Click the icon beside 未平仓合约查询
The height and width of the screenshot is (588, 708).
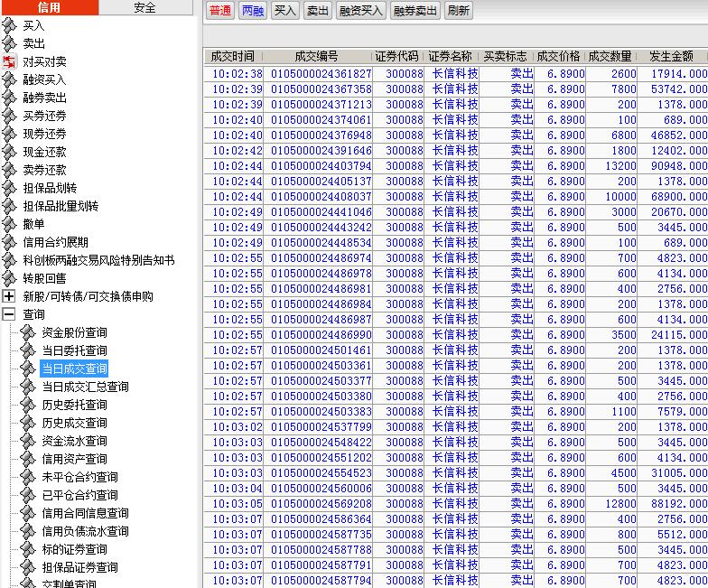click(27, 477)
